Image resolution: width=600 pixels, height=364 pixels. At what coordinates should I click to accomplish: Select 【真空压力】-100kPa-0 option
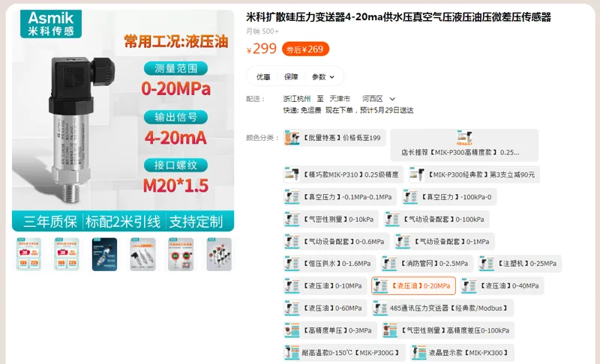tap(448, 197)
